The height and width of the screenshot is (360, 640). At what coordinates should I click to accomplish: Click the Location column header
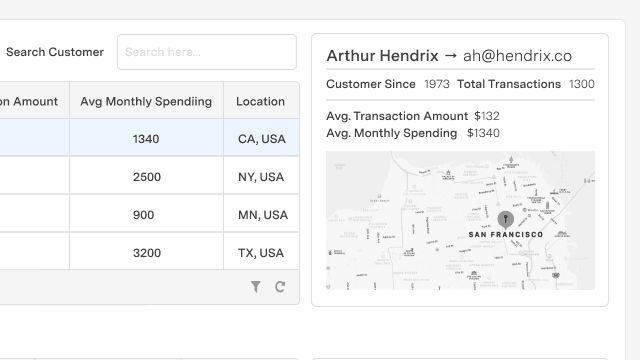click(261, 101)
